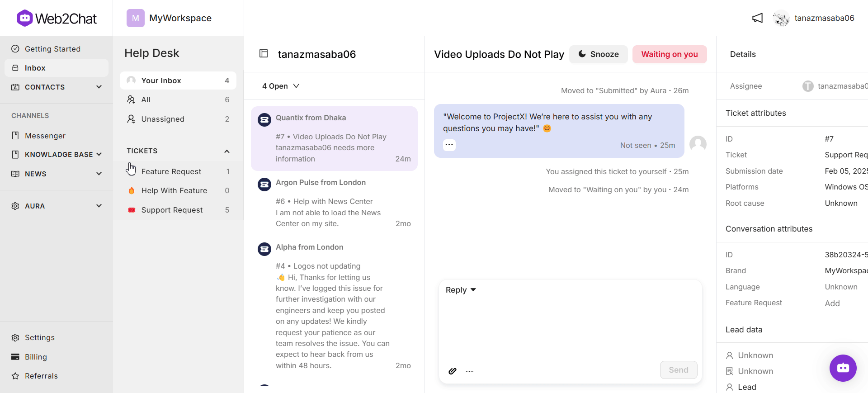Click the Help With Feature flame icon
868x393 pixels.
tap(132, 191)
